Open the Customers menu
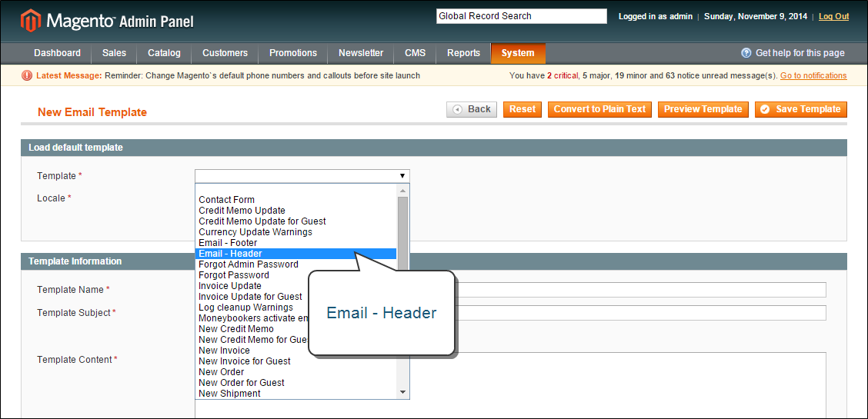The width and height of the screenshot is (868, 419). point(225,53)
